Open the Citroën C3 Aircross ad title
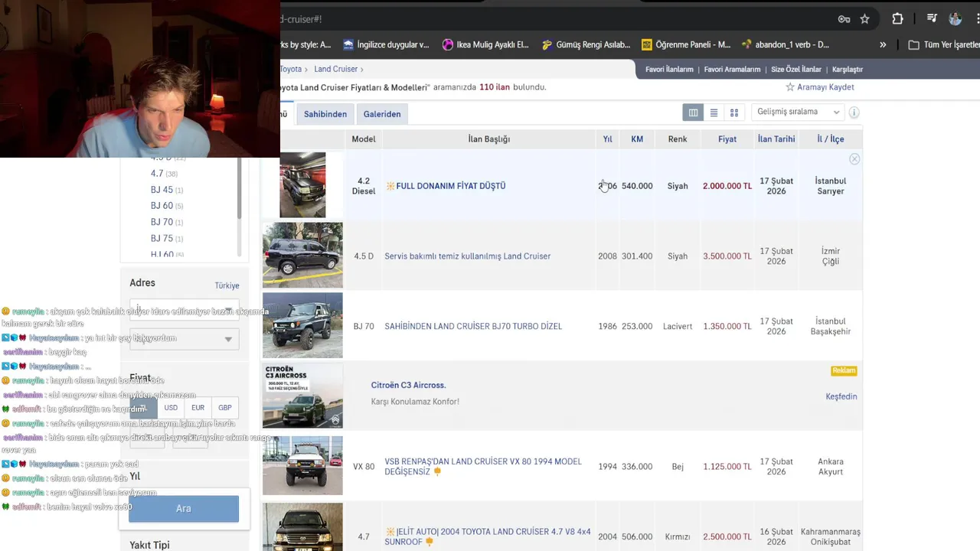 (x=408, y=385)
